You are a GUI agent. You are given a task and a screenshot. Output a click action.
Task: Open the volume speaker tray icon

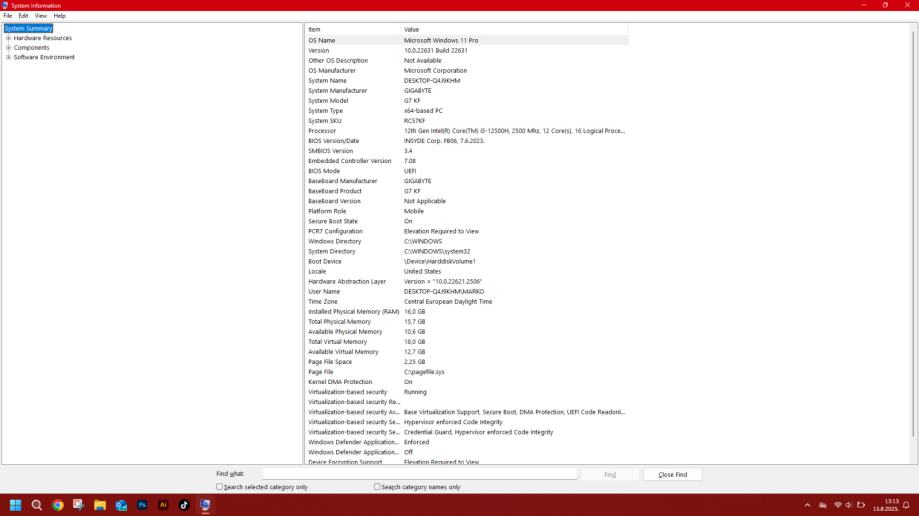tap(848, 505)
